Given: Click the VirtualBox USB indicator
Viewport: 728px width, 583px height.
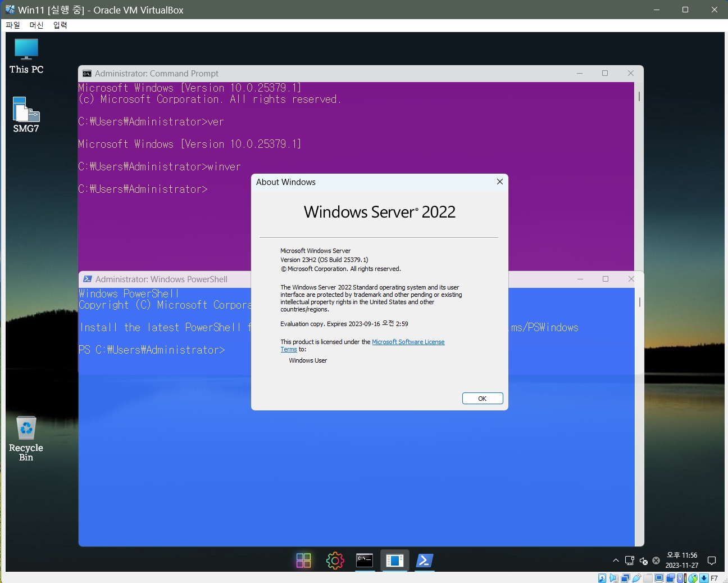Looking at the screenshot, I should click(x=637, y=578).
